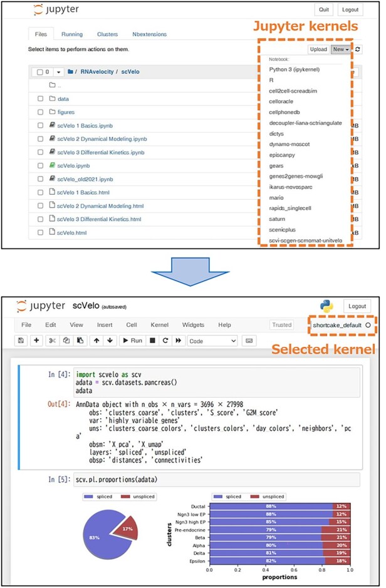
Task: Choose the R kernel
Action: pos(271,80)
